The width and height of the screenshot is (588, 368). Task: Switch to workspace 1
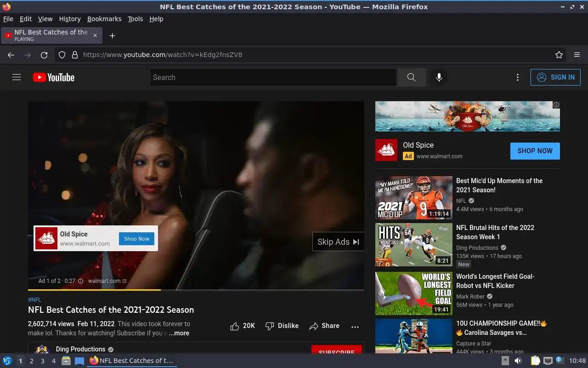[x=20, y=361]
